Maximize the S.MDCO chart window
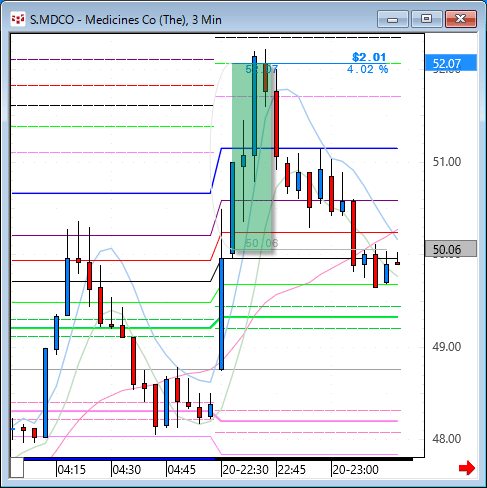This screenshot has width=487, height=488. click(426, 19)
